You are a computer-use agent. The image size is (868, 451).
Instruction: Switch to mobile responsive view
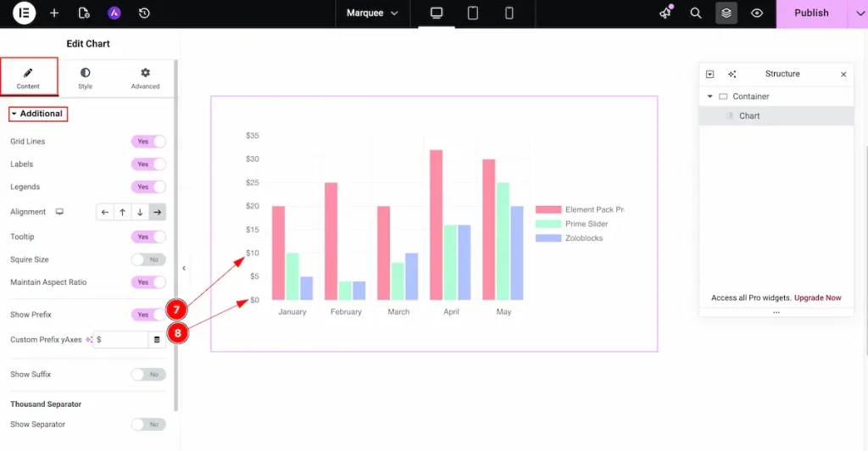pyautogui.click(x=509, y=13)
